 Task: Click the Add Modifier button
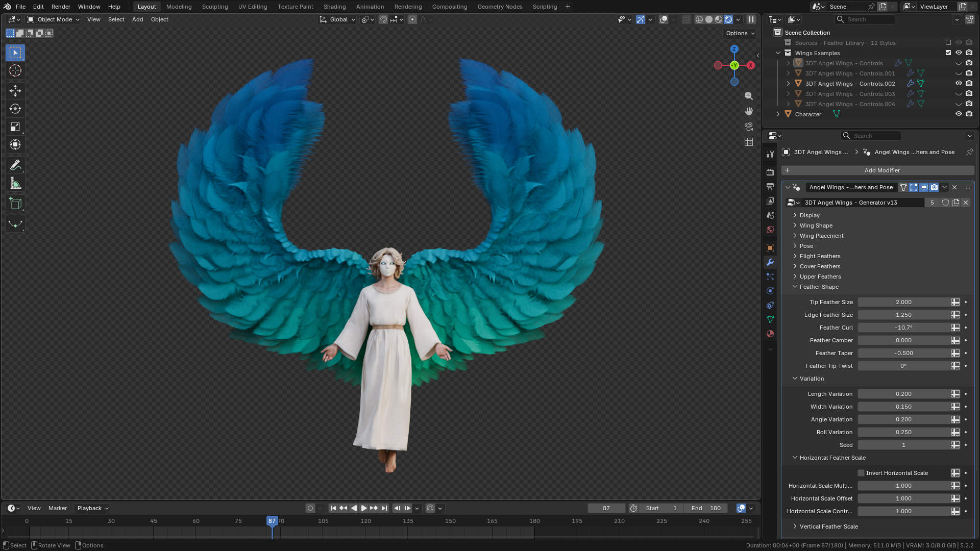[x=878, y=170]
